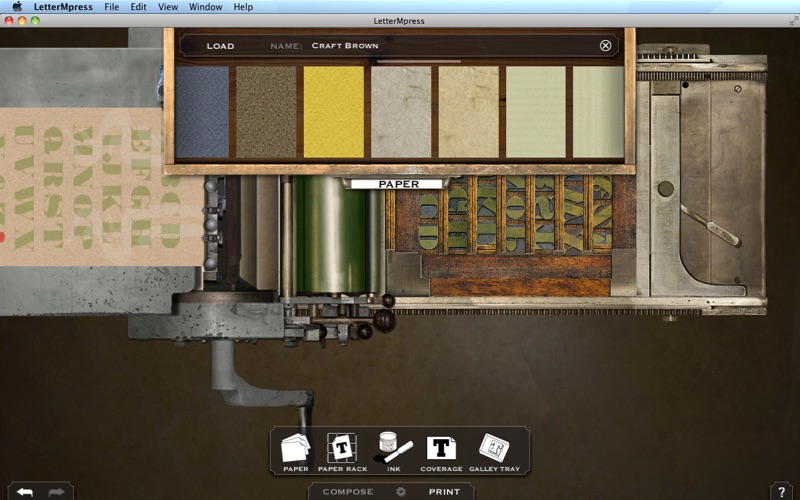
Task: Click the Load button in paper drawer
Action: pyautogui.click(x=220, y=46)
